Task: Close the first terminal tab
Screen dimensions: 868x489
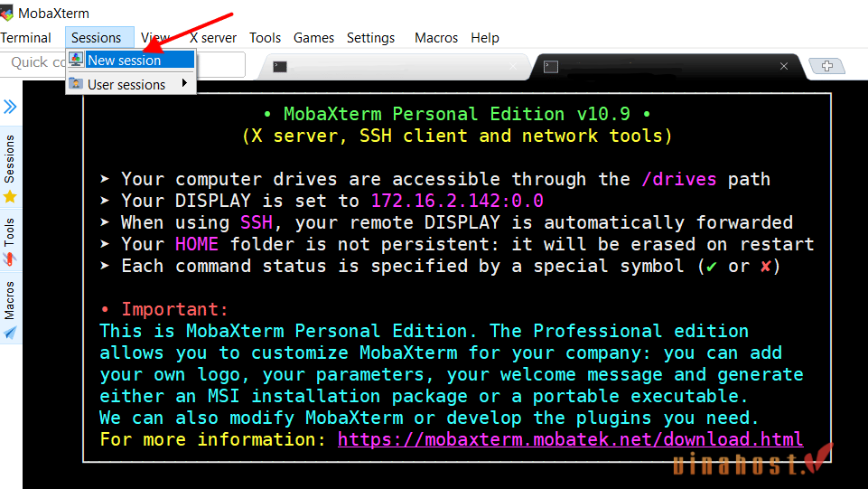Action: tap(513, 67)
